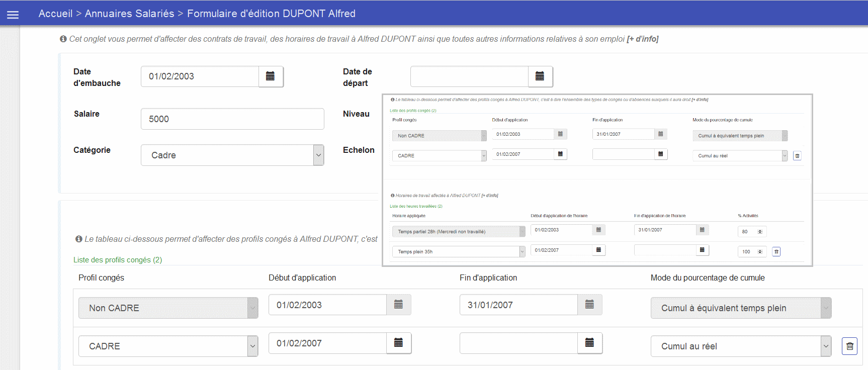Open the 'Non CADRE' profile dropdown
Viewport: 868px width, 370px height.
(168, 308)
